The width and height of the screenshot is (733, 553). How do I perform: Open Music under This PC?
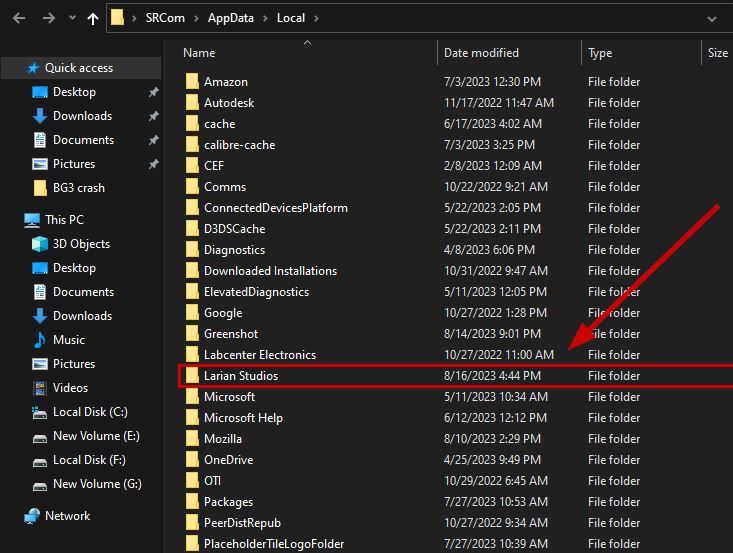(69, 340)
